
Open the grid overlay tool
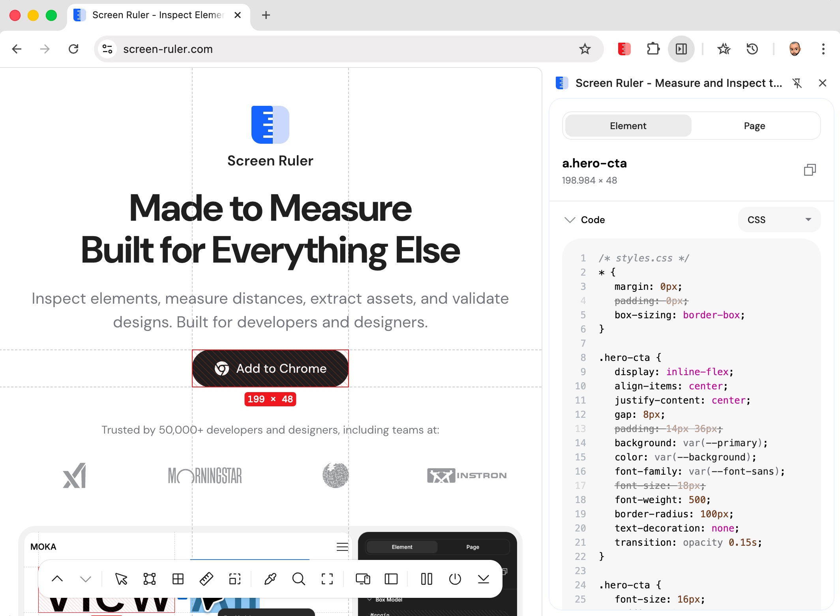coord(178,579)
